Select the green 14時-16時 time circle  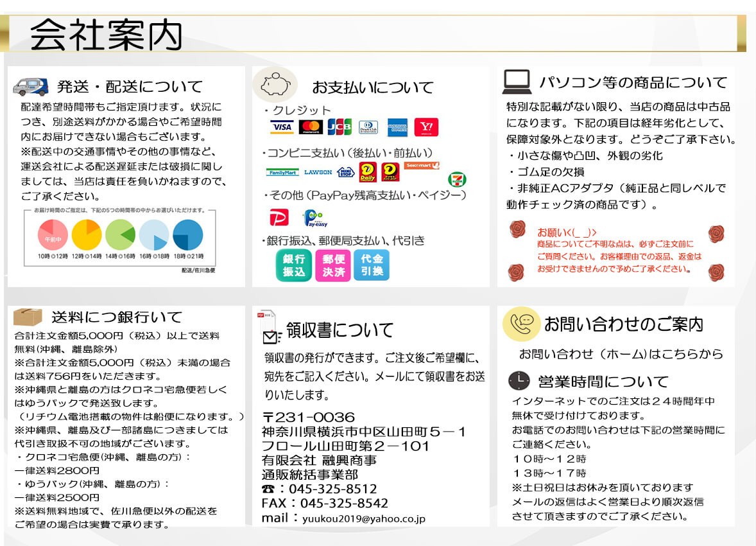pos(121,234)
